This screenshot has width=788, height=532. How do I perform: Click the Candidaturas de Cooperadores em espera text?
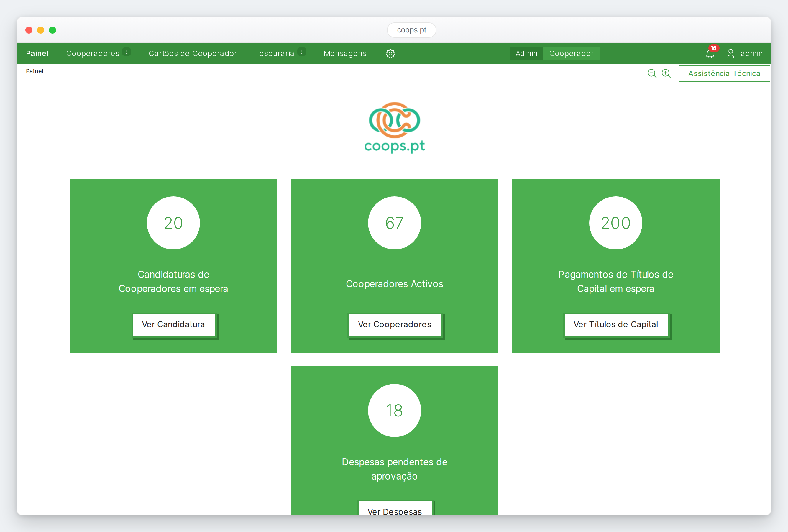pos(173,281)
